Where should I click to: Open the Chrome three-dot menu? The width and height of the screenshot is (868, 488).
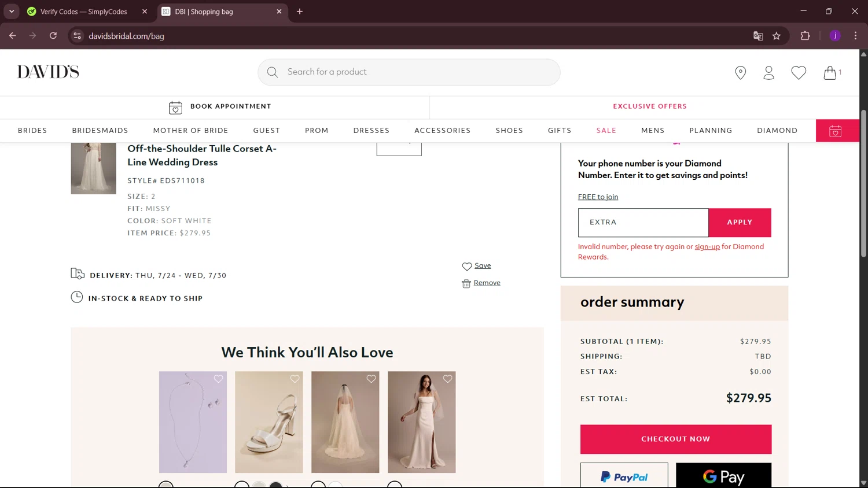click(x=855, y=36)
